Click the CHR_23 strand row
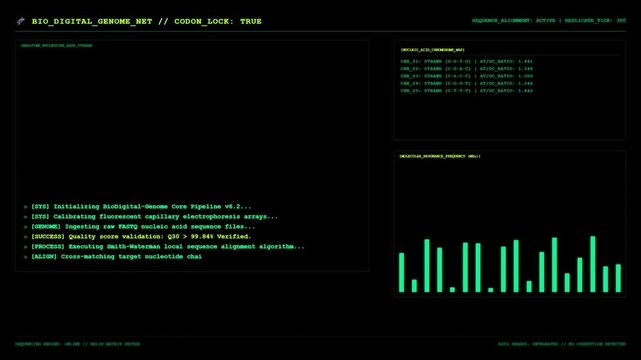 [466, 76]
